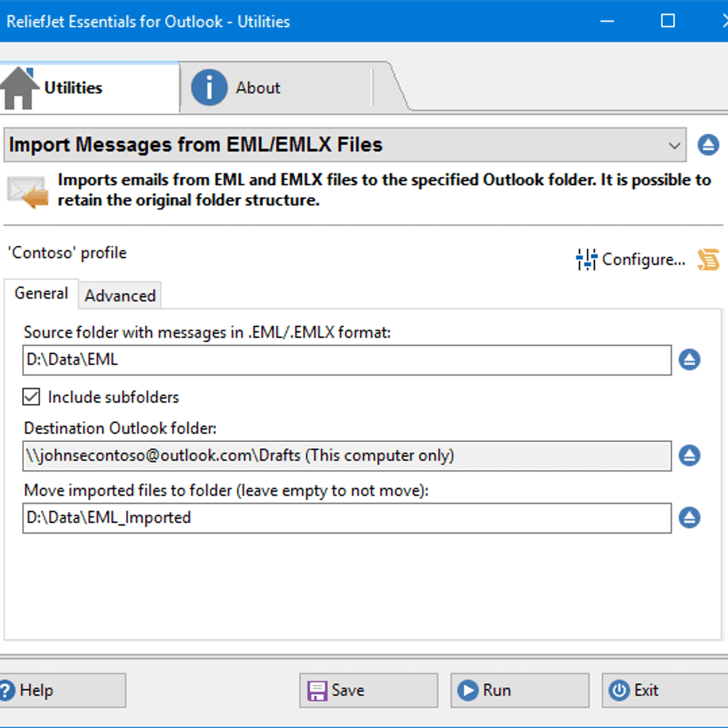This screenshot has height=728, width=728.
Task: Exit the application
Action: coord(665,690)
